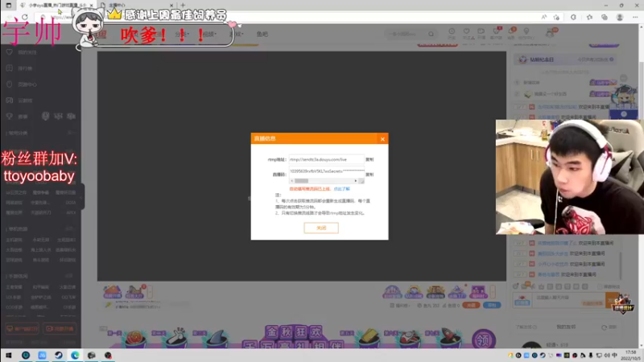The width and height of the screenshot is (644, 362).
Task: Open the browser favorites list icon
Action: 589,17
